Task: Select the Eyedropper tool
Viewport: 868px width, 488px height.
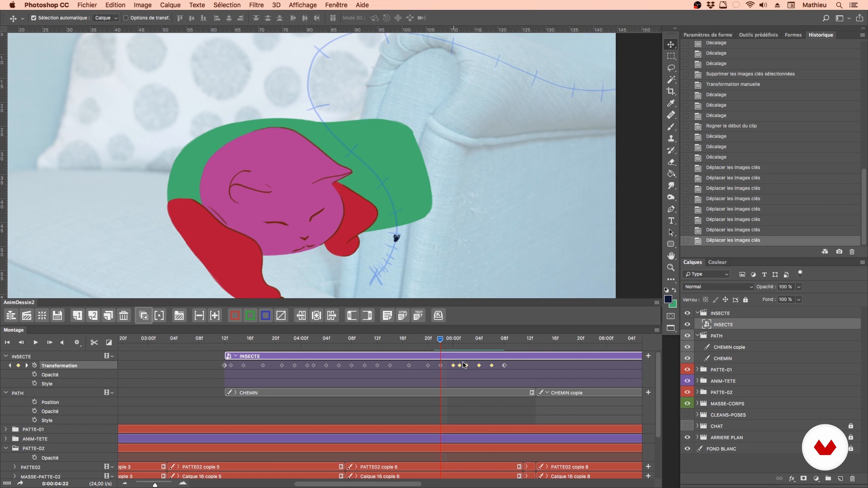Action: pos(670,103)
